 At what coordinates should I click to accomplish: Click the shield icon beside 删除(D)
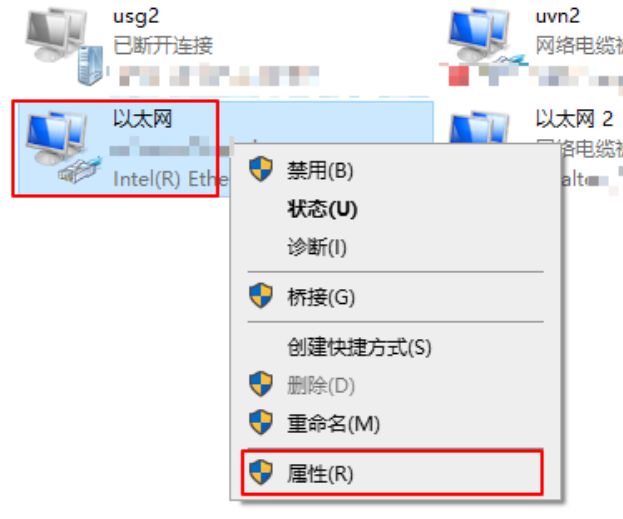coord(261,384)
